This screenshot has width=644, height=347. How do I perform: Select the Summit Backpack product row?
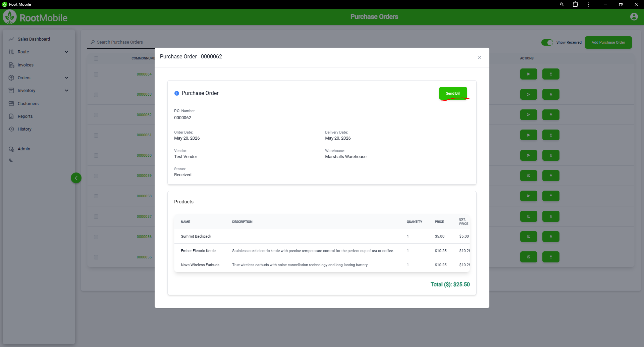click(x=322, y=236)
